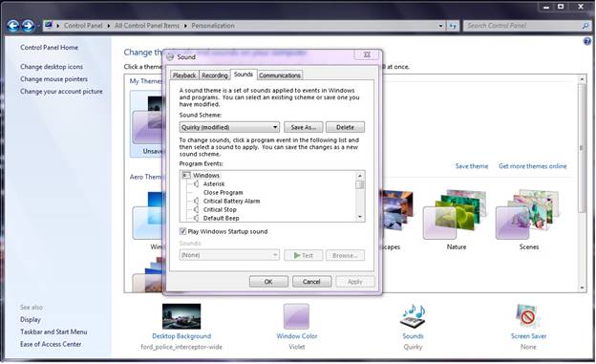Open the Sounds settings icon

414,316
